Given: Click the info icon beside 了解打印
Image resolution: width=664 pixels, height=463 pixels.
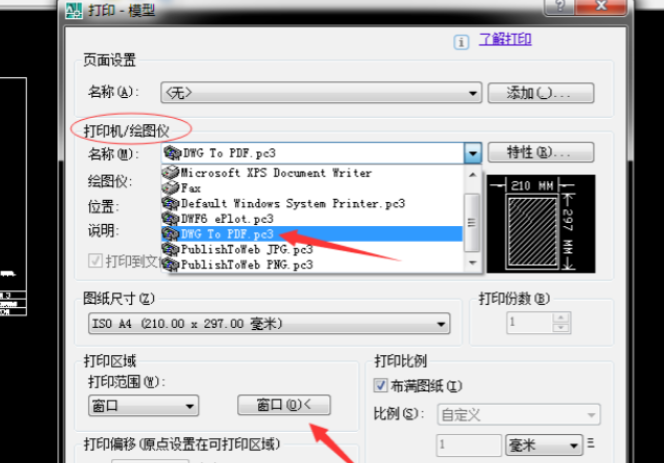Looking at the screenshot, I should (x=461, y=42).
